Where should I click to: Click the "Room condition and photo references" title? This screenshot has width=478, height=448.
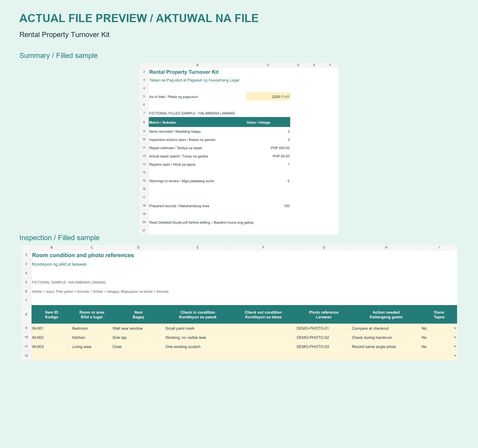pyautogui.click(x=83, y=255)
